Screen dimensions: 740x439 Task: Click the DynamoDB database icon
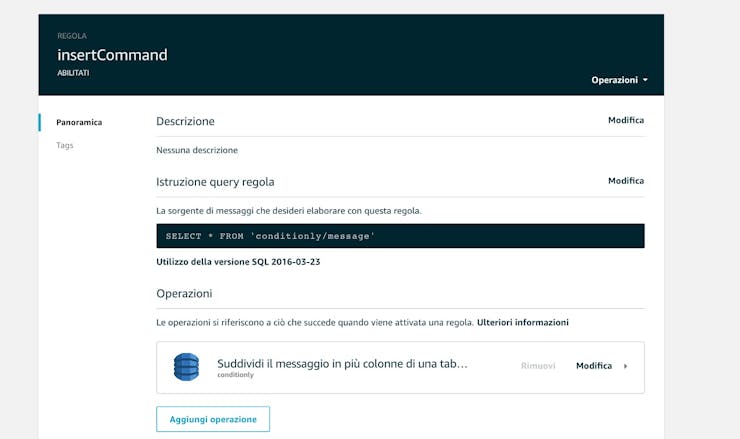(186, 367)
